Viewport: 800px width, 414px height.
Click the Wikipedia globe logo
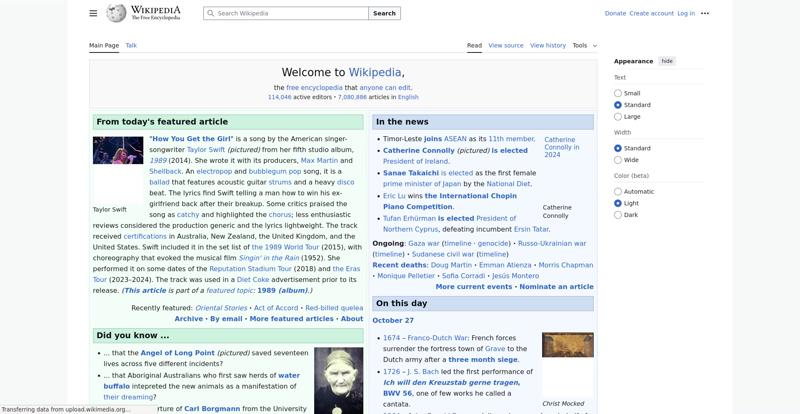116,13
